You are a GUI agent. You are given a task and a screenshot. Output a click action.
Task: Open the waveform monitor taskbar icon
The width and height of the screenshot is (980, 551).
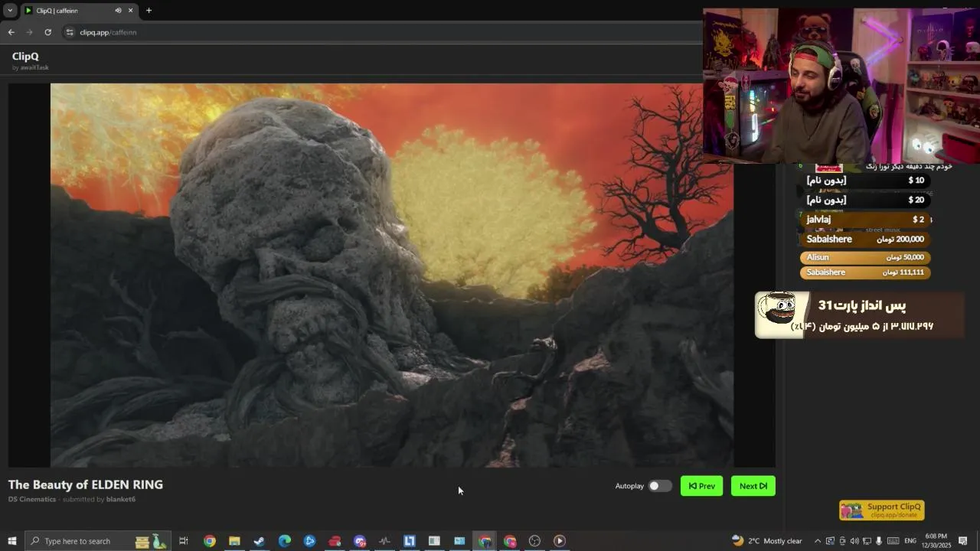[384, 541]
